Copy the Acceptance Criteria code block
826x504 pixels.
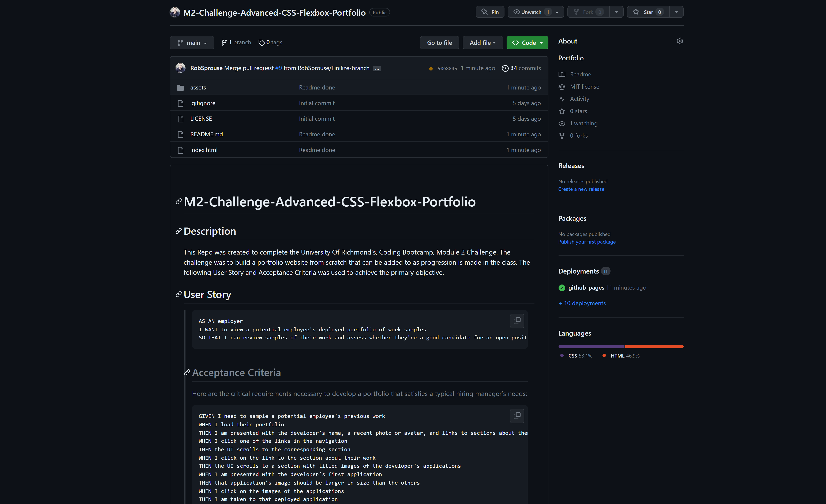tap(517, 416)
